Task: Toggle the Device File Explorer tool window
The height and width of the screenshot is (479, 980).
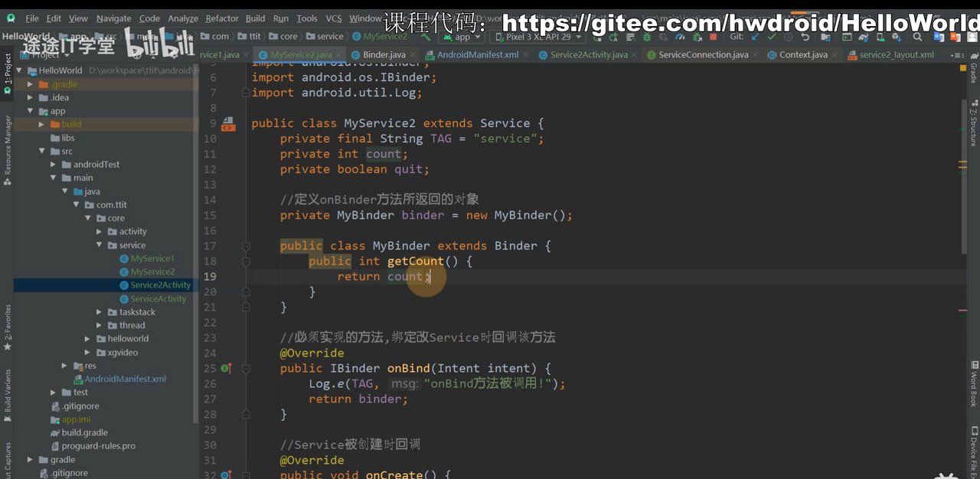Action: (973, 451)
